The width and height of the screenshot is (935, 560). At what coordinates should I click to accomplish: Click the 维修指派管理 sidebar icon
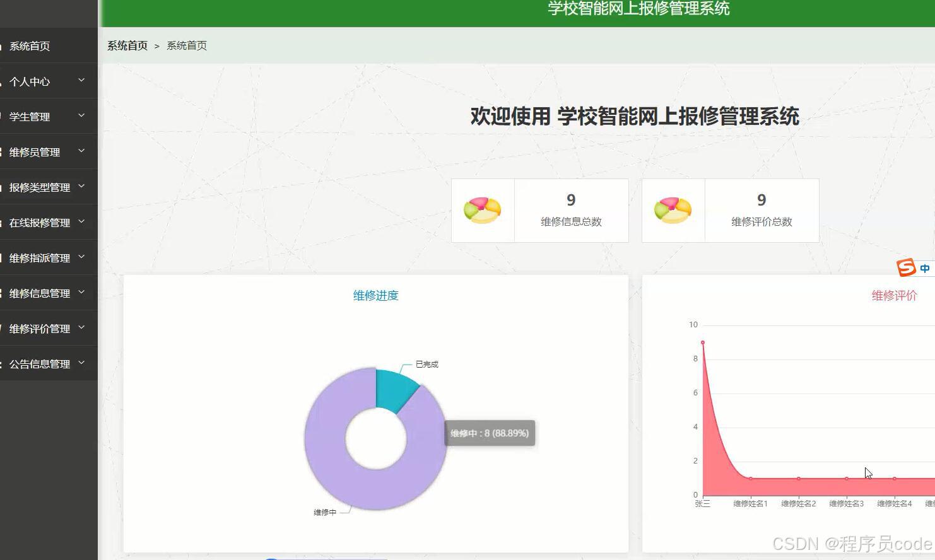3,257
